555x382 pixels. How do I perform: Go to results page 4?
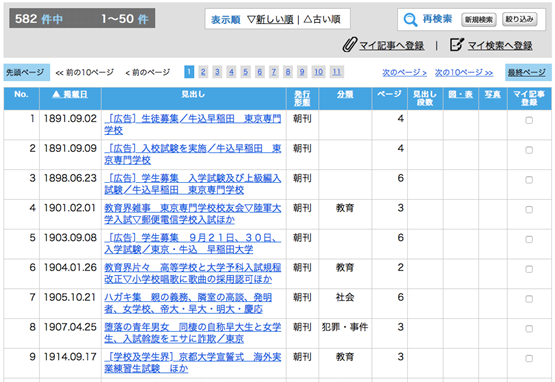[x=231, y=72]
